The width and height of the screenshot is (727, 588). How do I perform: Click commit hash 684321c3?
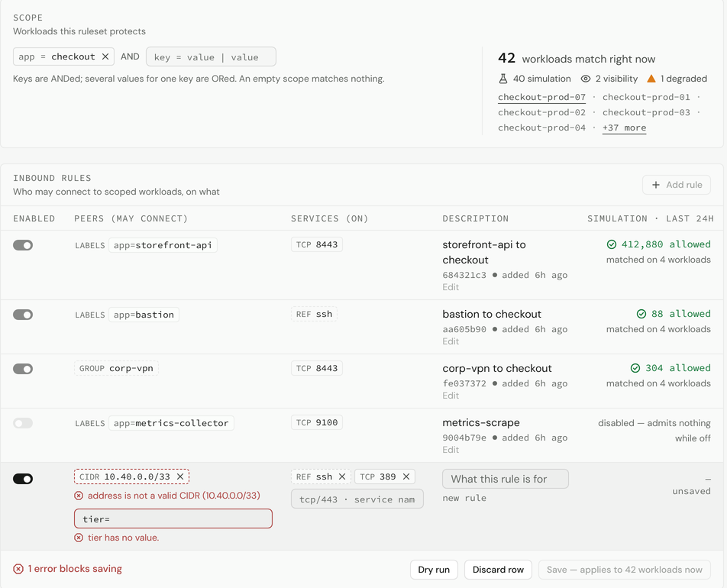464,275
